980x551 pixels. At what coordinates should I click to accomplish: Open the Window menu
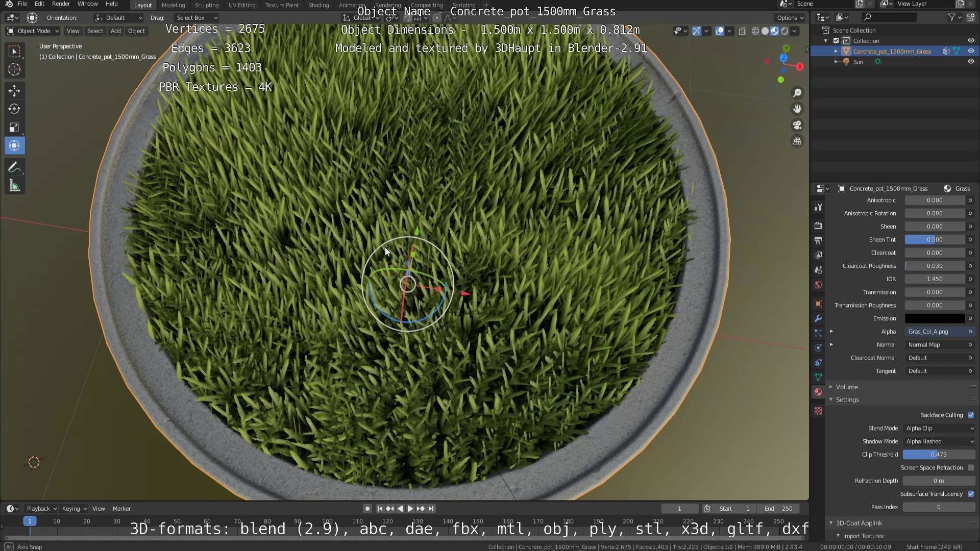[87, 4]
